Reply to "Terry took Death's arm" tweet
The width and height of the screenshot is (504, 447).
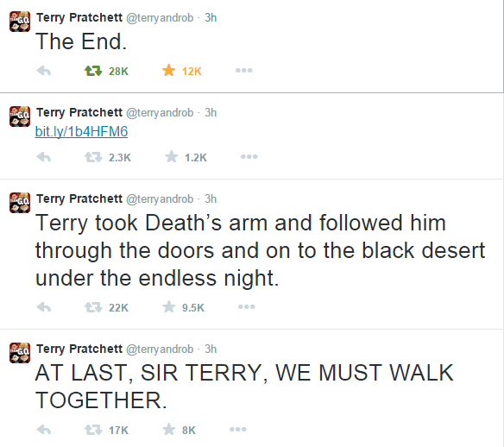[x=44, y=307]
